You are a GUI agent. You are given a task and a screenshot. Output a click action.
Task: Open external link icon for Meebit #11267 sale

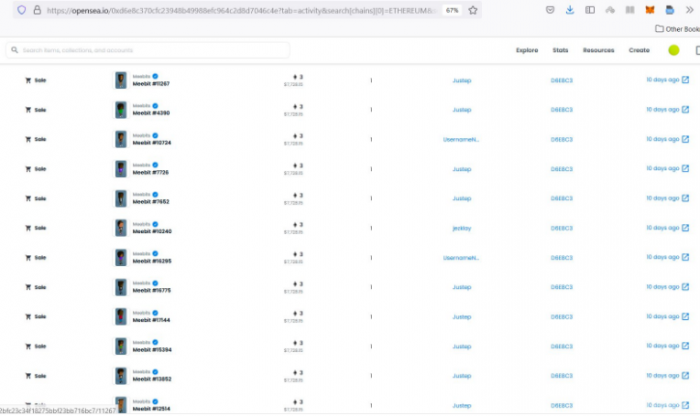pyautogui.click(x=685, y=80)
